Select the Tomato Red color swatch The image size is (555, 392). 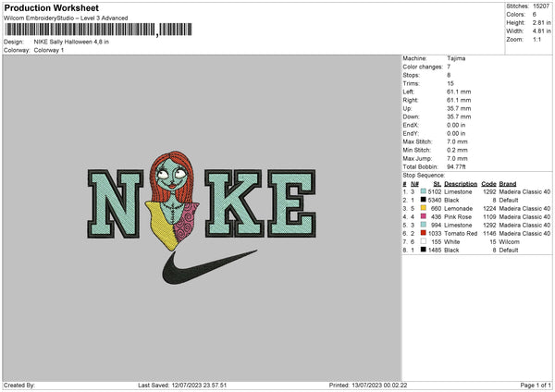click(x=424, y=233)
